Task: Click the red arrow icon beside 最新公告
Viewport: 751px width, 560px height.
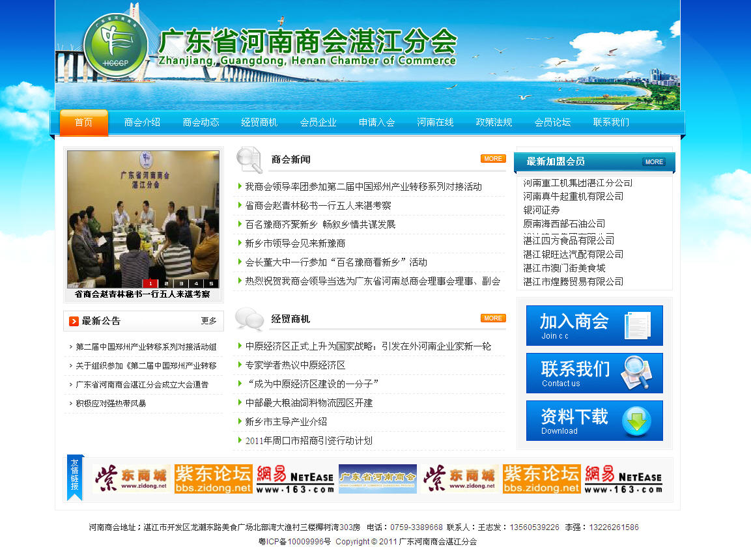Action: pyautogui.click(x=74, y=321)
